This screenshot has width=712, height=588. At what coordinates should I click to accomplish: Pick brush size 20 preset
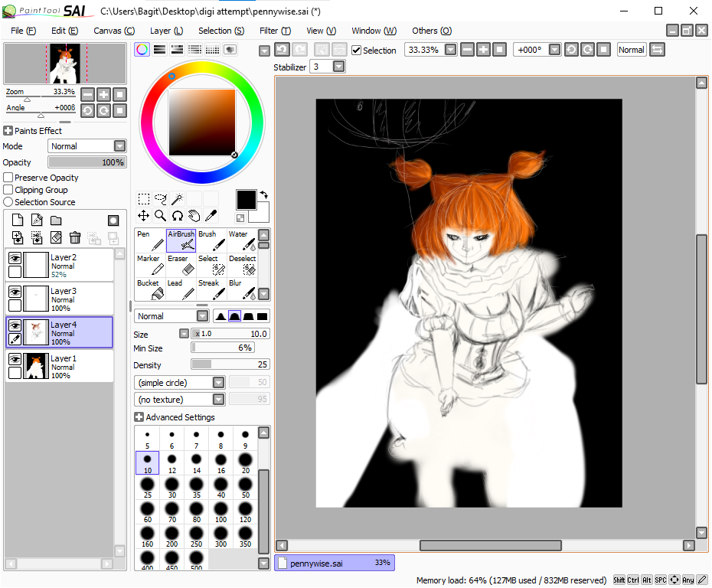[x=245, y=463]
